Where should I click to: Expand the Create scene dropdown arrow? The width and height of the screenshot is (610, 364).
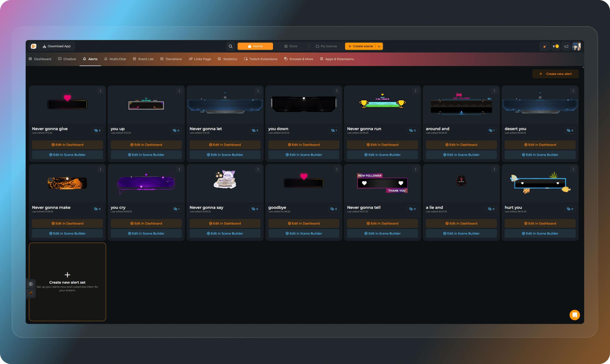[379, 46]
